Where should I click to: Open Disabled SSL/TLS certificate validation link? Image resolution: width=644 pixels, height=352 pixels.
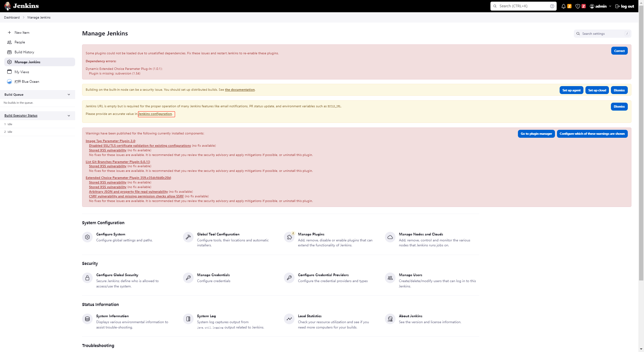tap(140, 146)
